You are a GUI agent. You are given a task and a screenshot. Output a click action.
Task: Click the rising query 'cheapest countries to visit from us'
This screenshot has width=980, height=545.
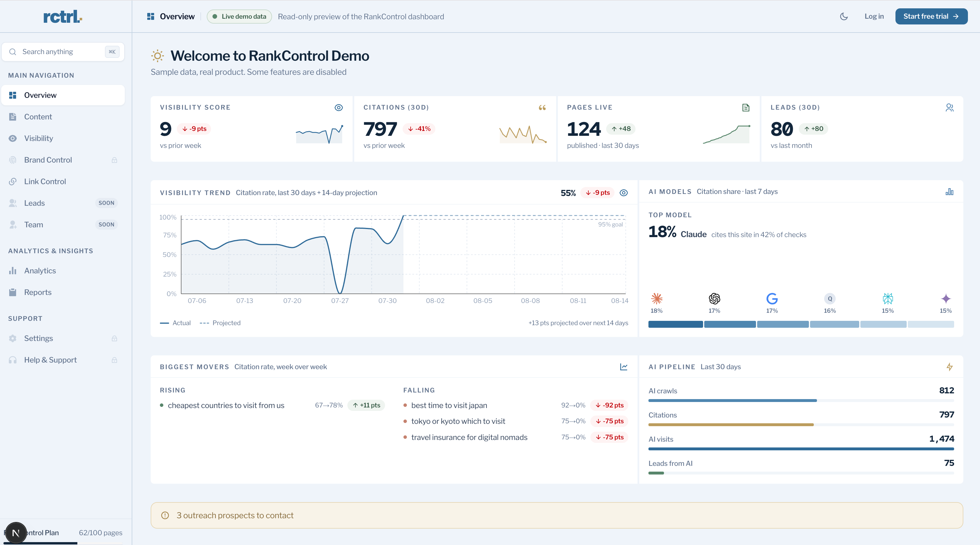pos(226,405)
